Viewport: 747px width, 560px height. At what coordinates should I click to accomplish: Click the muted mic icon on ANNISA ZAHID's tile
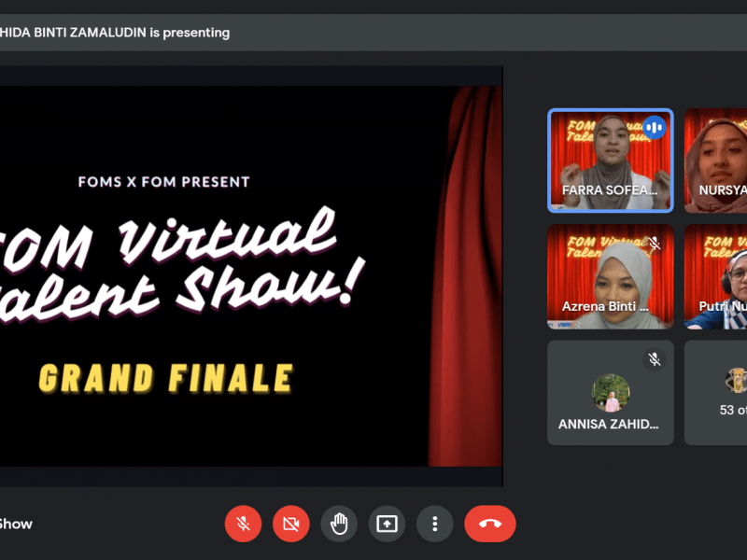[655, 359]
